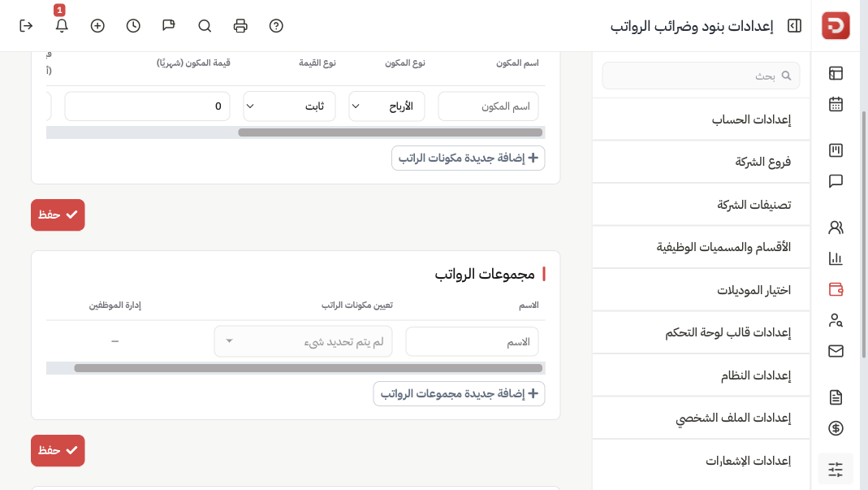Open the sliders settings icon in sidebar
The image size is (868, 490).
coord(836,469)
